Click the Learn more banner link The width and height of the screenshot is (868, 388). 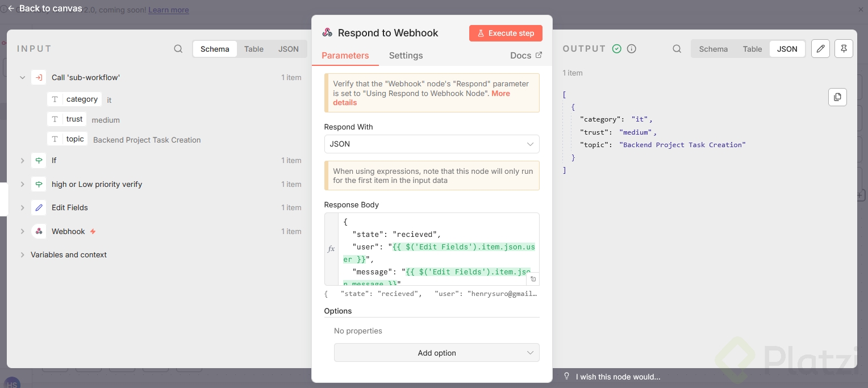[169, 10]
